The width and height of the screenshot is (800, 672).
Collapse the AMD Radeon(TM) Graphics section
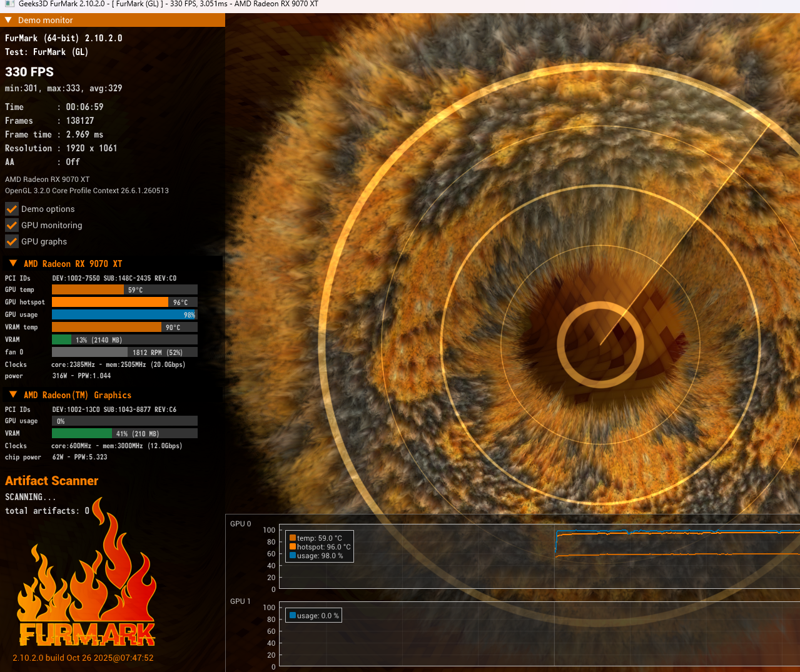(x=13, y=394)
